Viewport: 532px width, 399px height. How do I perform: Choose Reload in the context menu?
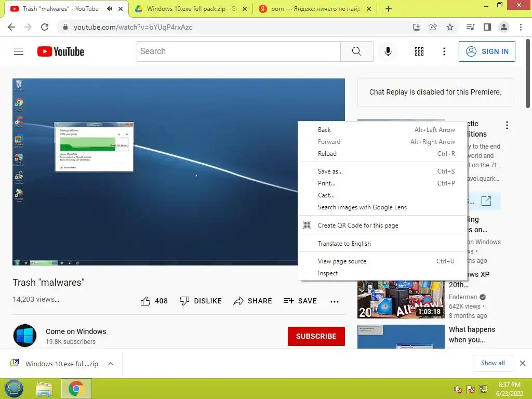click(383, 154)
